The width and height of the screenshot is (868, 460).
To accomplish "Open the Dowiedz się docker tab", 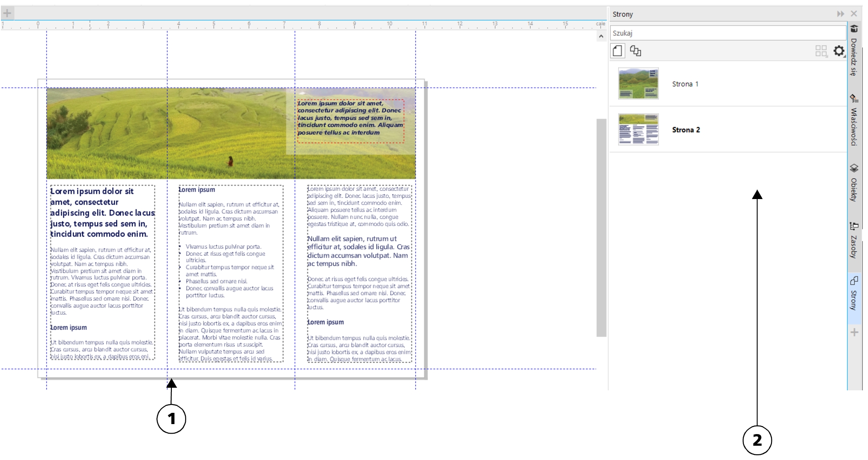I will tap(854, 52).
